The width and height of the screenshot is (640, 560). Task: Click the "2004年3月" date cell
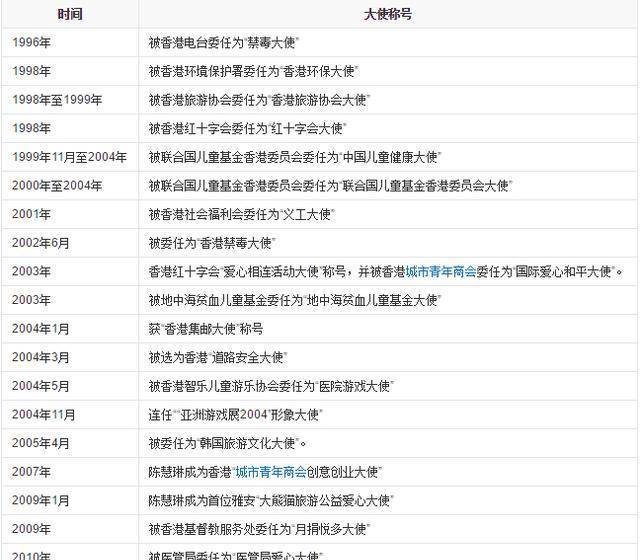[x=40, y=357]
